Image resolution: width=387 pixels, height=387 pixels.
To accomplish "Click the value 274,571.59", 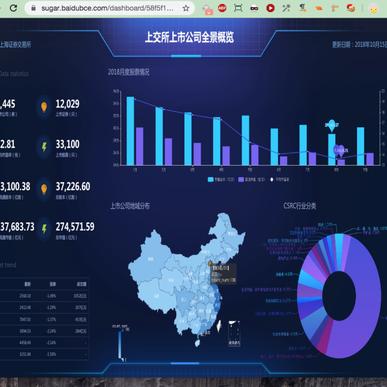I will click(x=75, y=227).
